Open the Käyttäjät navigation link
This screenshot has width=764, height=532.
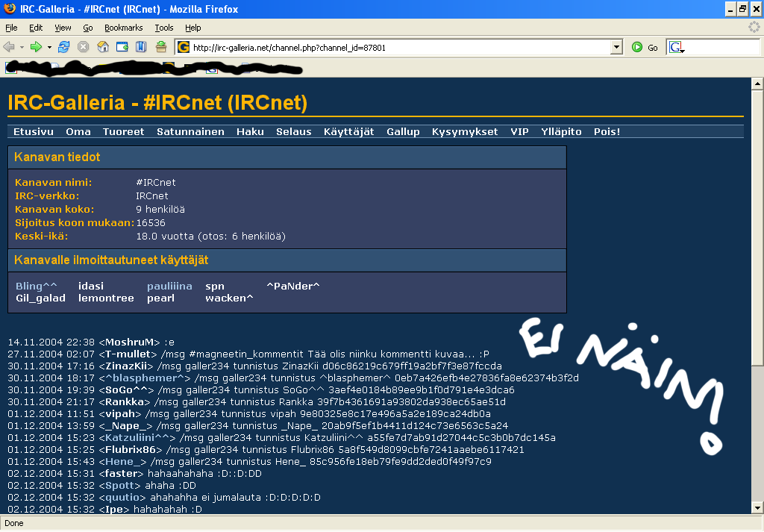pyautogui.click(x=348, y=131)
